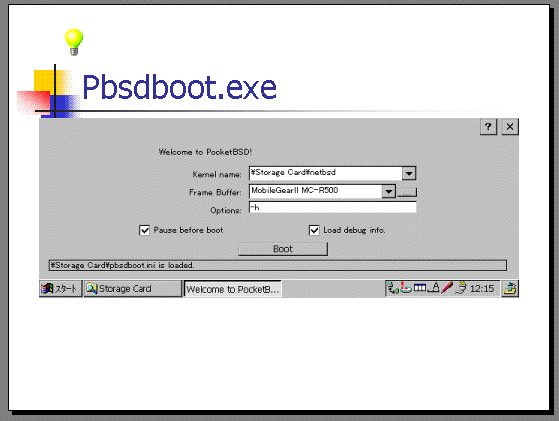This screenshot has height=421, width=559.
Task: Click the light bulb icon above the title
Action: [x=74, y=42]
